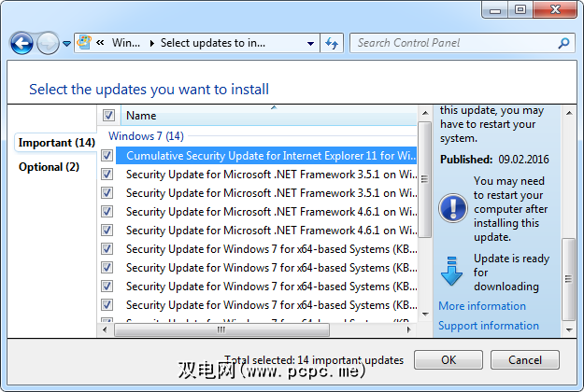This screenshot has height=392, width=584.
Task: Toggle the select-all checkbox in header
Action: click(108, 116)
